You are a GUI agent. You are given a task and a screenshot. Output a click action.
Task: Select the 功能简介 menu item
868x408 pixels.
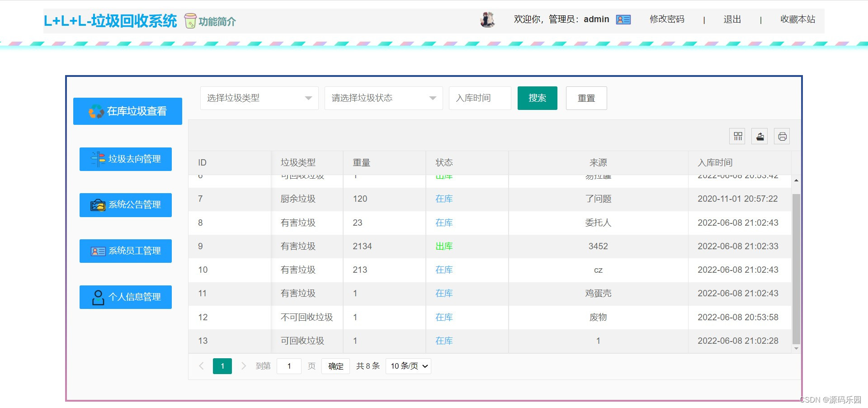tap(217, 21)
